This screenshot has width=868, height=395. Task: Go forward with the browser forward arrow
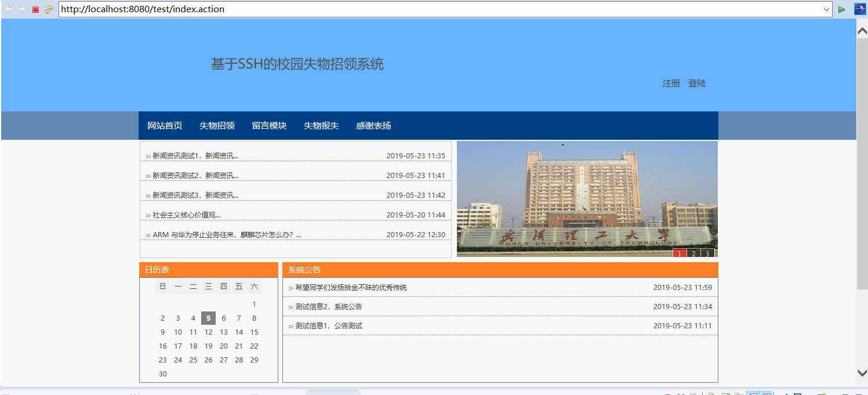click(22, 9)
